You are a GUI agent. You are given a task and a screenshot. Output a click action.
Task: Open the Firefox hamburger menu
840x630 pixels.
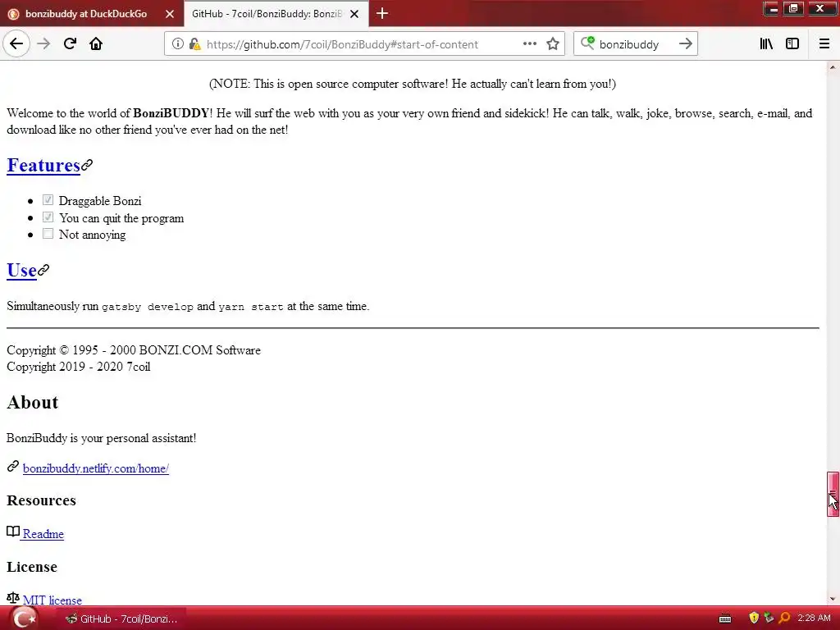(824, 44)
